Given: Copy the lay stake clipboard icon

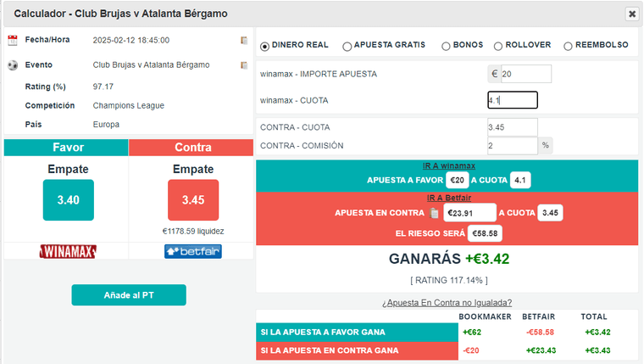Looking at the screenshot, I should tap(434, 213).
